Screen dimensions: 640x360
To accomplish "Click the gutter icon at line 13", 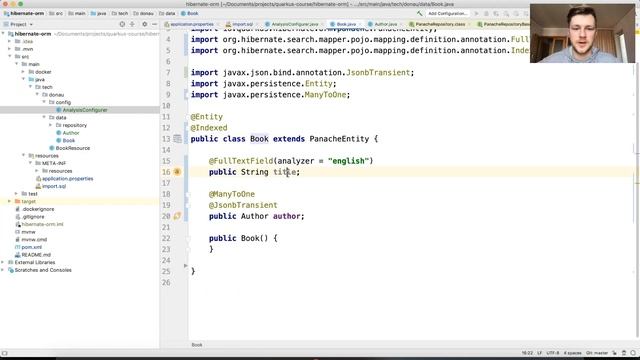I will pos(177,139).
